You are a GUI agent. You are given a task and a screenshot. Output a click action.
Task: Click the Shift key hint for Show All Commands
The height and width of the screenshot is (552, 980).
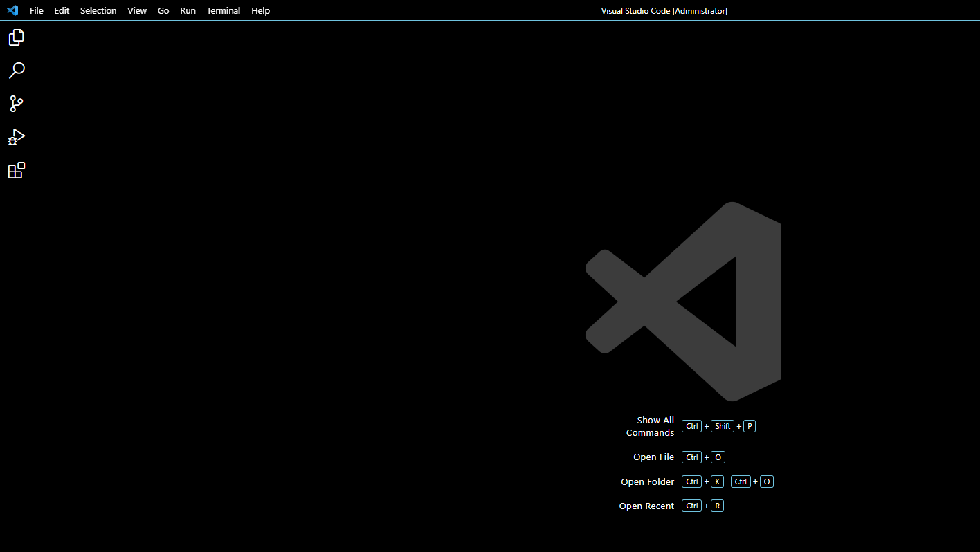point(723,426)
